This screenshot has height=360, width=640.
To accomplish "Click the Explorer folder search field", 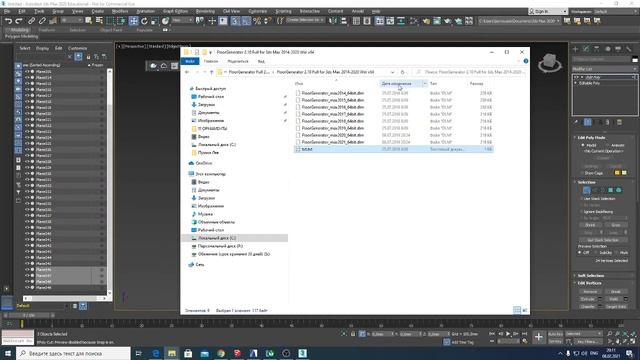I will coord(469,72).
